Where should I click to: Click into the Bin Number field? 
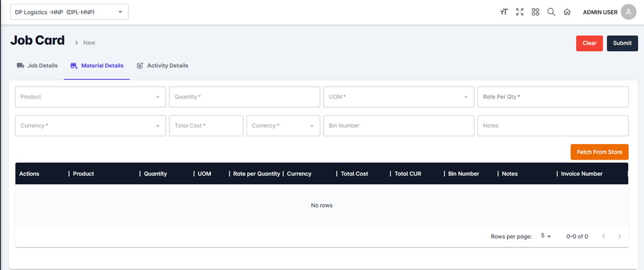point(398,125)
